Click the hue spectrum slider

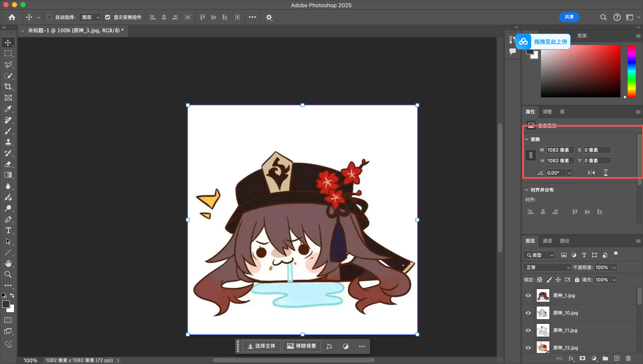[632, 71]
